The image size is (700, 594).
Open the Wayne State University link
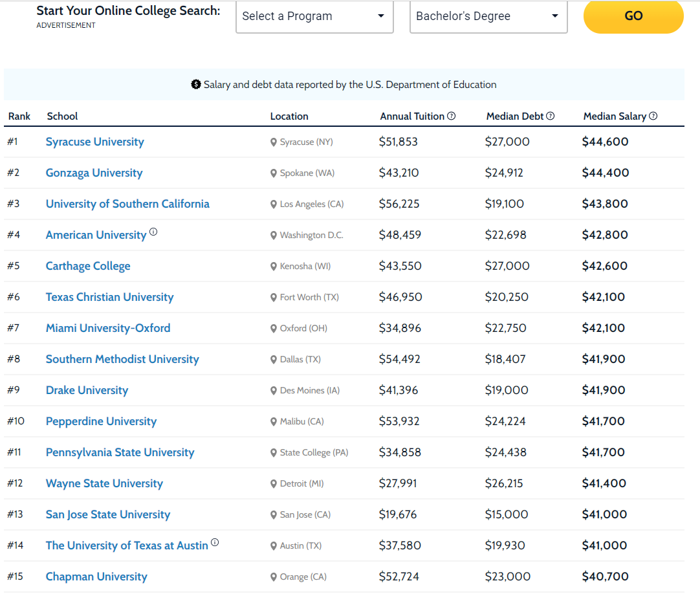coord(104,483)
